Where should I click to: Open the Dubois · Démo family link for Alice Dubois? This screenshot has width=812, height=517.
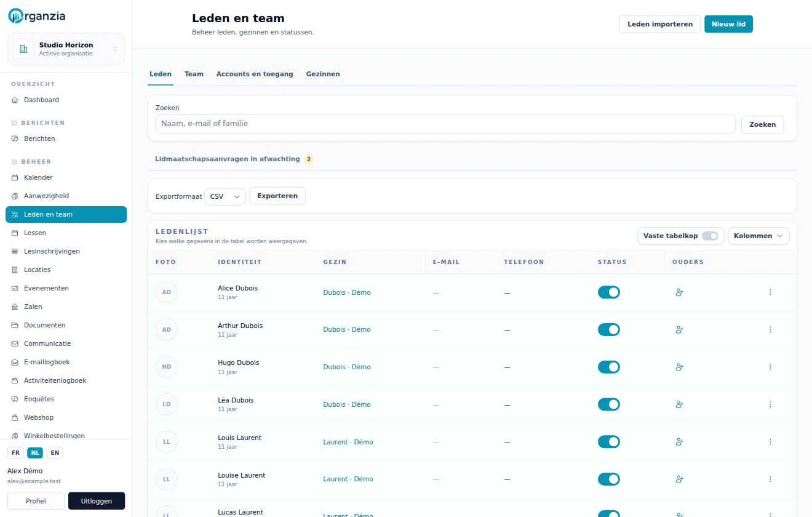347,292
